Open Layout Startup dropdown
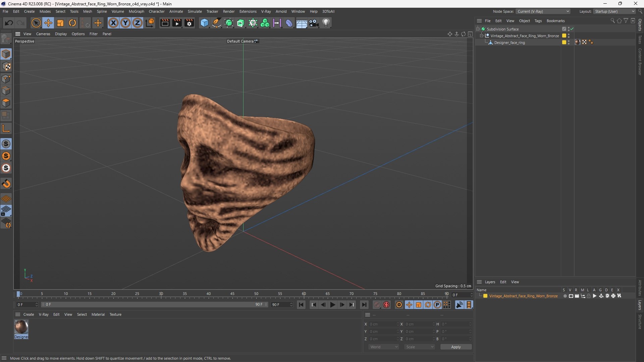Viewport: 644px width, 362px height. (614, 11)
